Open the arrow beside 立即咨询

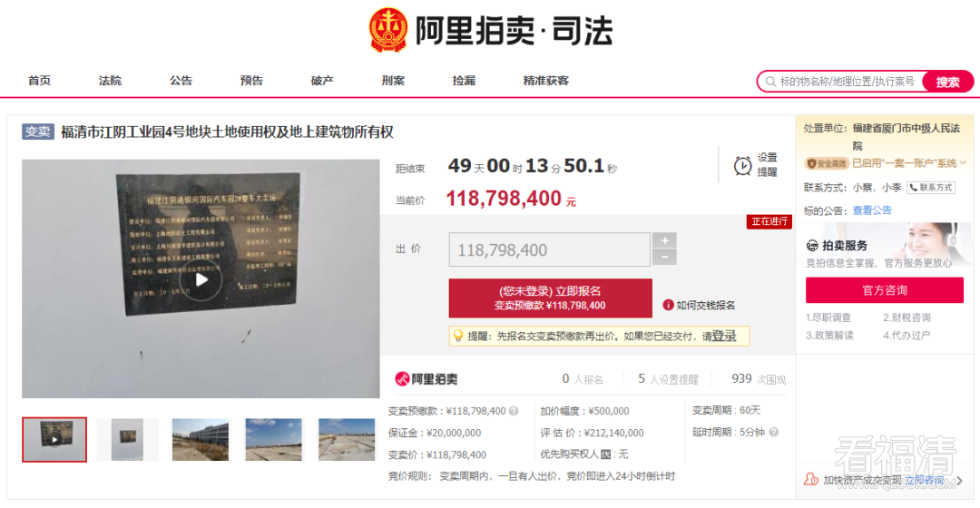960,481
